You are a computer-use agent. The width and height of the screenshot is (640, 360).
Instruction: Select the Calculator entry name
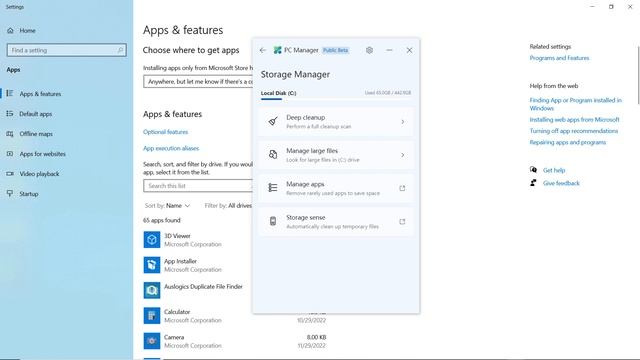(177, 312)
